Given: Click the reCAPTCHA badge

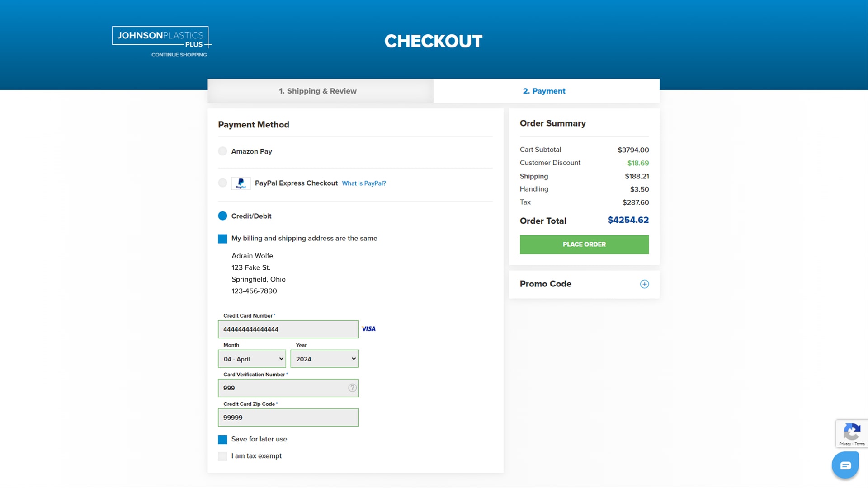Looking at the screenshot, I should (x=852, y=433).
